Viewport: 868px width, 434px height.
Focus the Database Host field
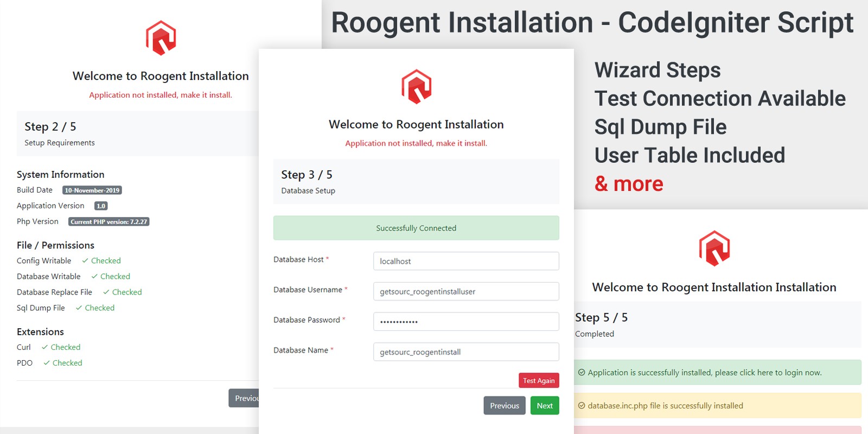[x=466, y=261]
